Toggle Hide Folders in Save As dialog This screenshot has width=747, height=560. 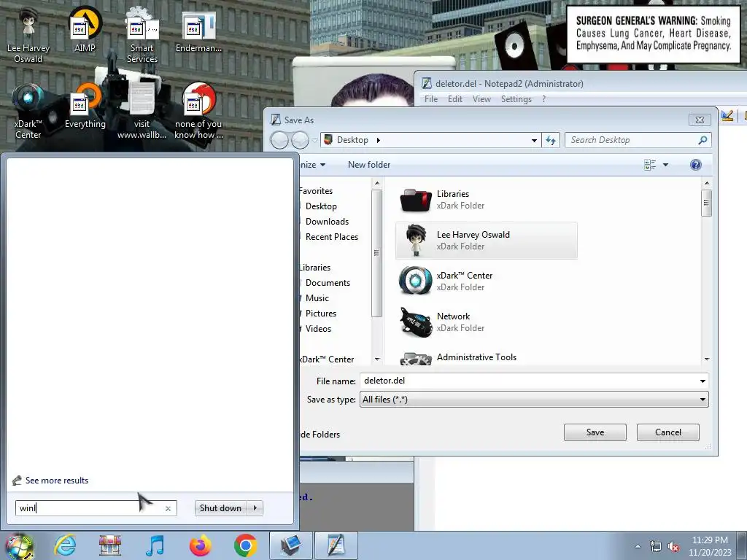coord(320,435)
